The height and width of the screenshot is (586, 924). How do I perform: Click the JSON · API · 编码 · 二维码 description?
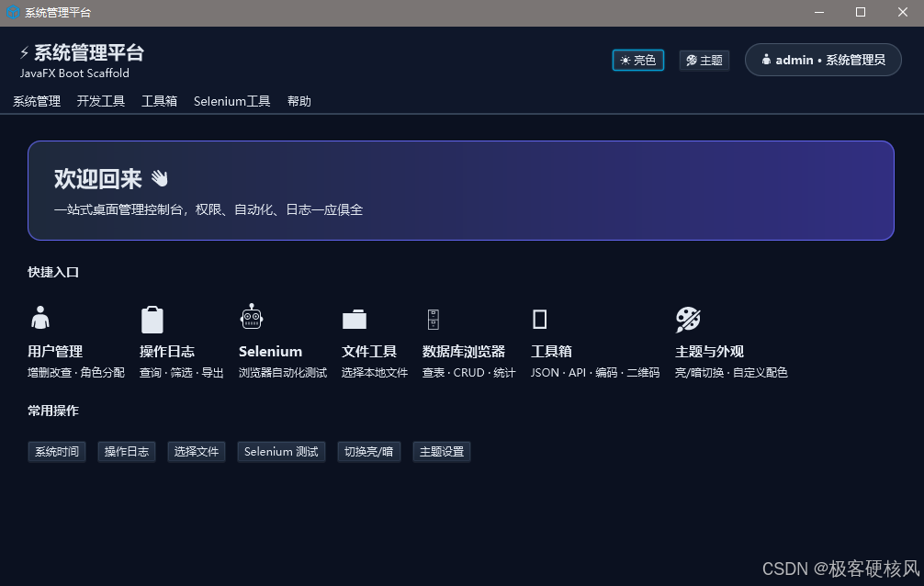click(x=595, y=373)
